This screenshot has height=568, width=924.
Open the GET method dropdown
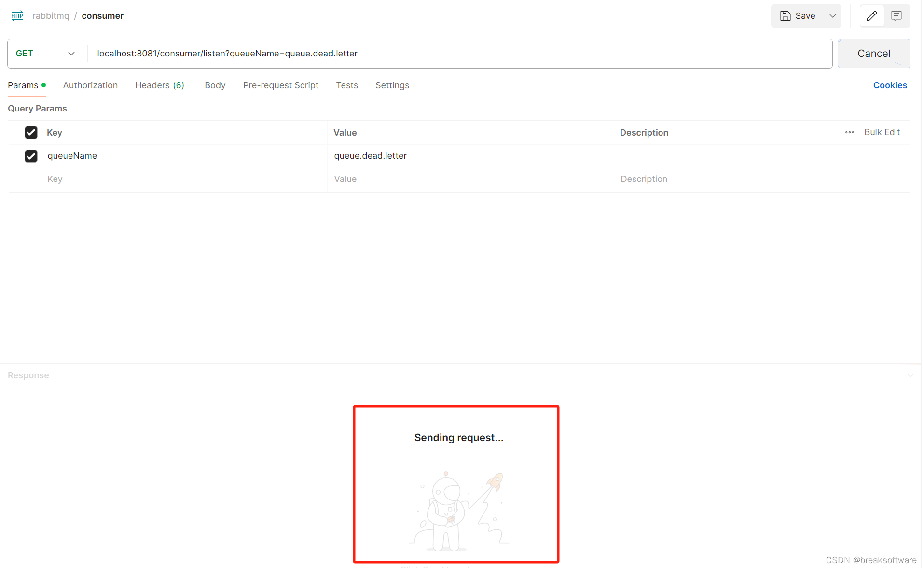pyautogui.click(x=45, y=54)
